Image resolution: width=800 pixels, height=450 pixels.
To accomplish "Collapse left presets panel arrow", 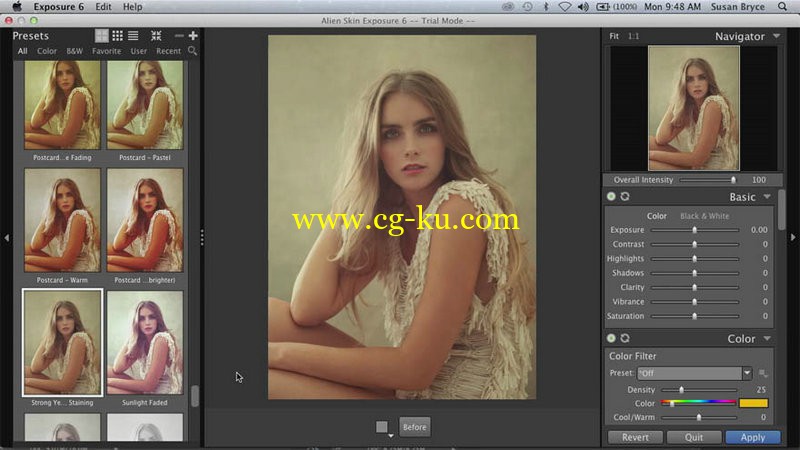I will tap(6, 238).
